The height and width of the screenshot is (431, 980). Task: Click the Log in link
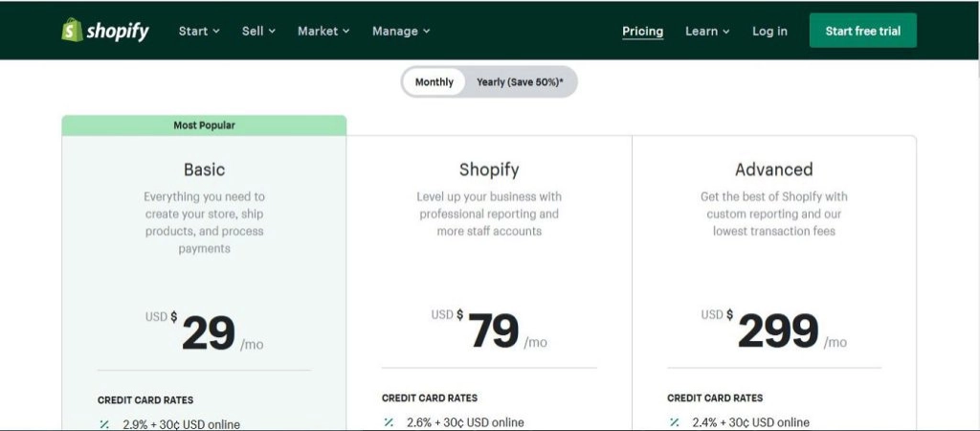coord(769,31)
